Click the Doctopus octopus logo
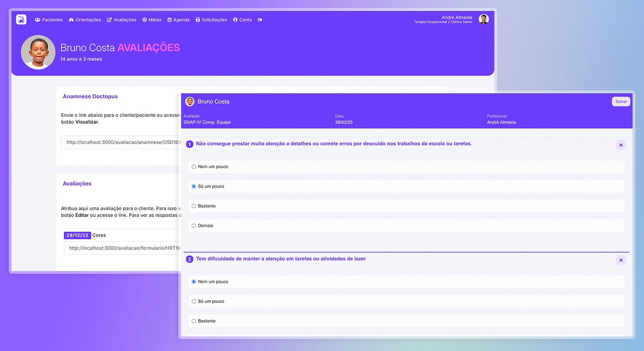 (x=21, y=20)
